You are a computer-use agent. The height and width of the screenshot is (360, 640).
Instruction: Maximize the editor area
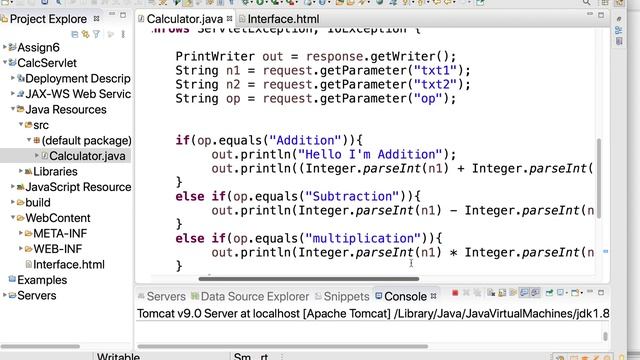(x=601, y=16)
